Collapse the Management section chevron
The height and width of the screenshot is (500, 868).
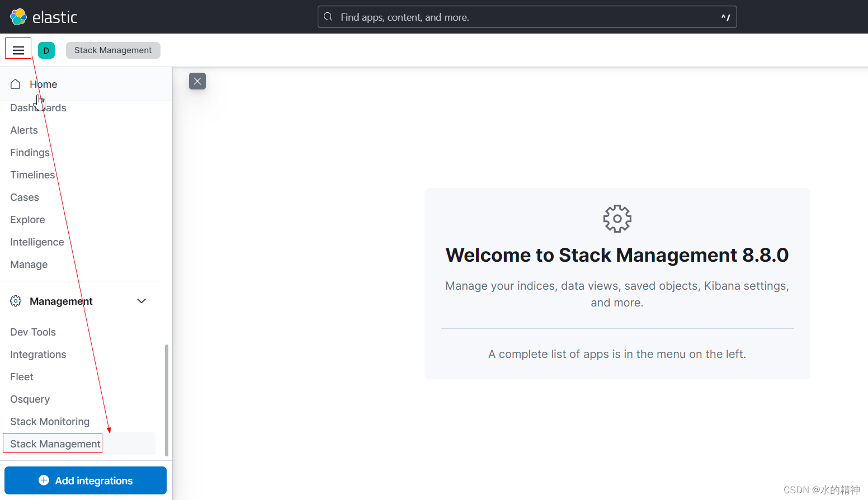(x=141, y=301)
